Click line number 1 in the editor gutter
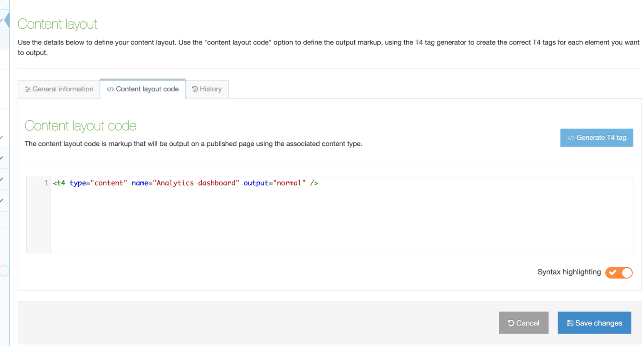644x346 pixels. [x=46, y=183]
